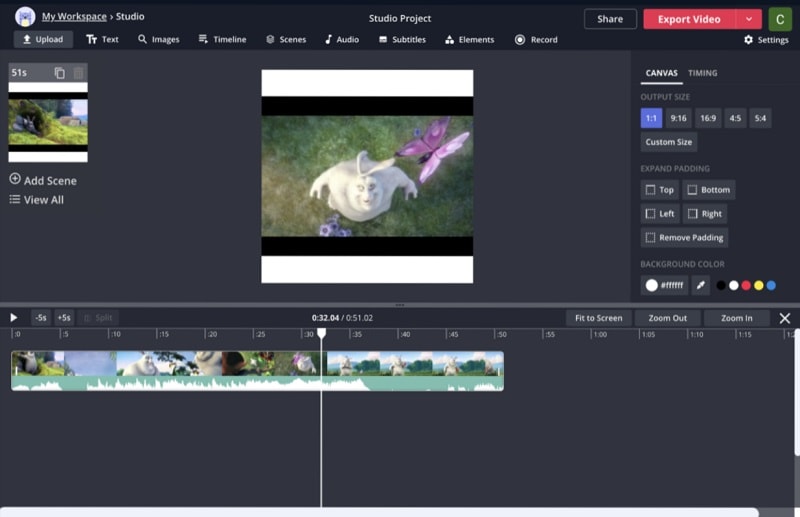The image size is (800, 517).
Task: Click the horizontal timeline scrollbar
Action: pyautogui.click(x=379, y=512)
